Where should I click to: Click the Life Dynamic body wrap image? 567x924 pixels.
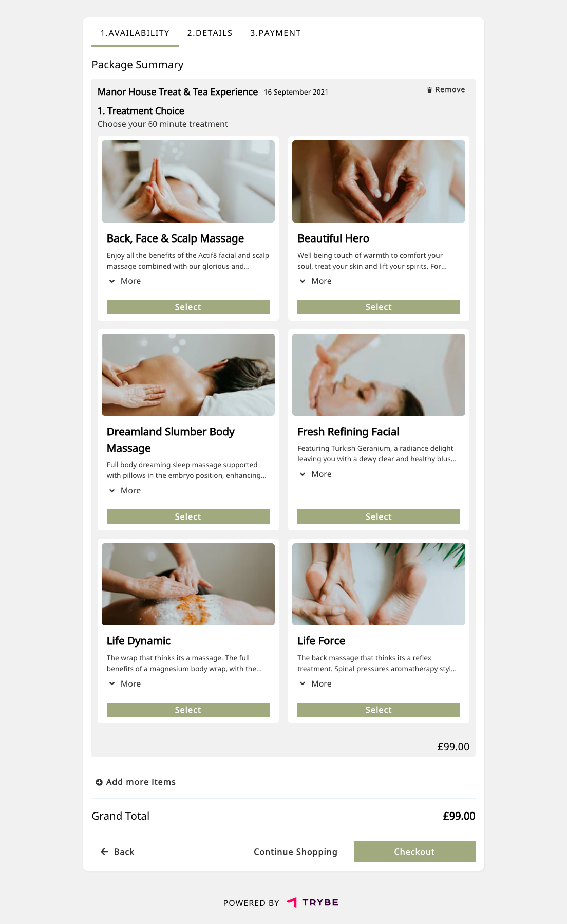tap(188, 584)
